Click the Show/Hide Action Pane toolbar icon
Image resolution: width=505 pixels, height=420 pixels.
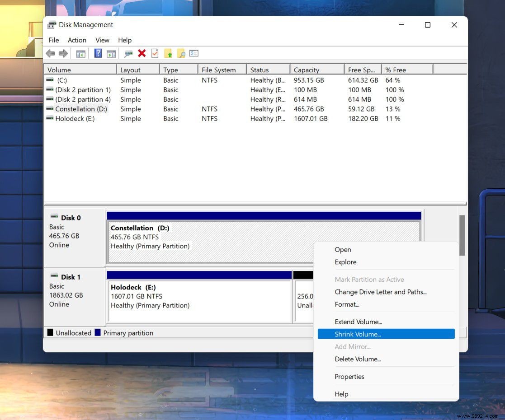[x=111, y=53]
